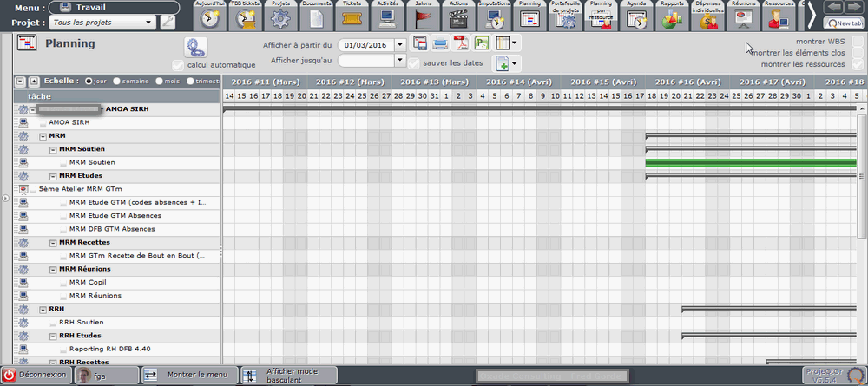Export planning to MS Project

tap(482, 43)
